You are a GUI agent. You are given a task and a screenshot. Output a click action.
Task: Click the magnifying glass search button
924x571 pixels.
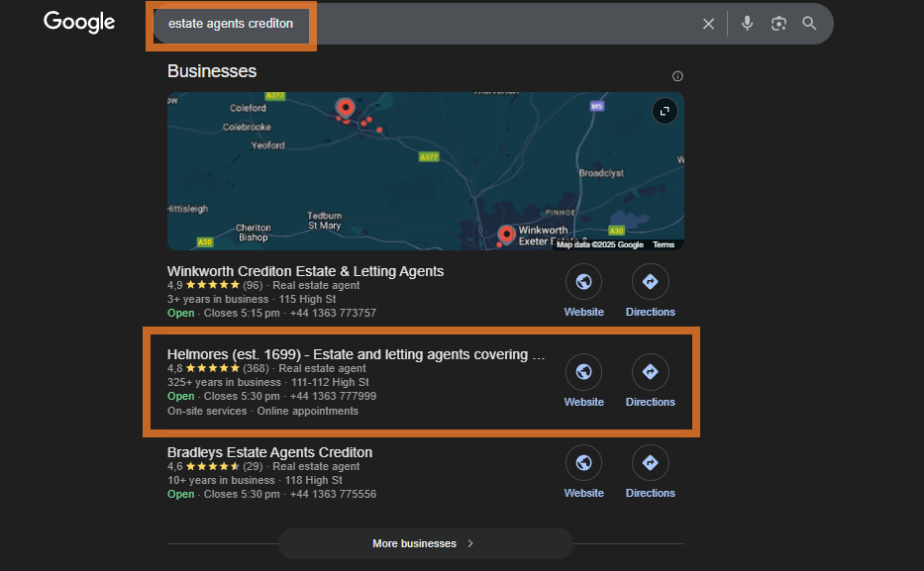click(809, 24)
